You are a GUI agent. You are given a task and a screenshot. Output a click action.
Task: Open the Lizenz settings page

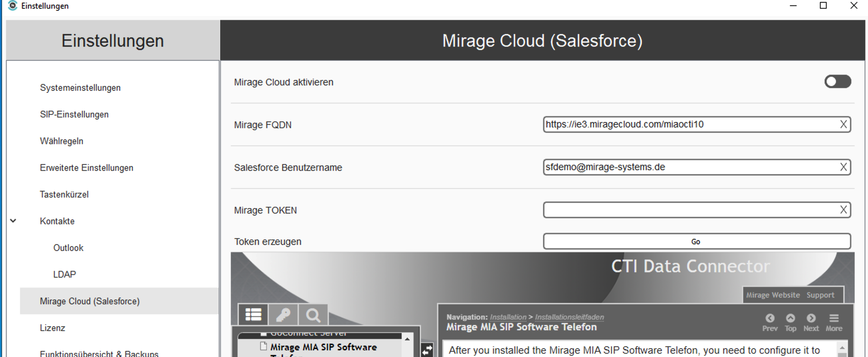[52, 328]
